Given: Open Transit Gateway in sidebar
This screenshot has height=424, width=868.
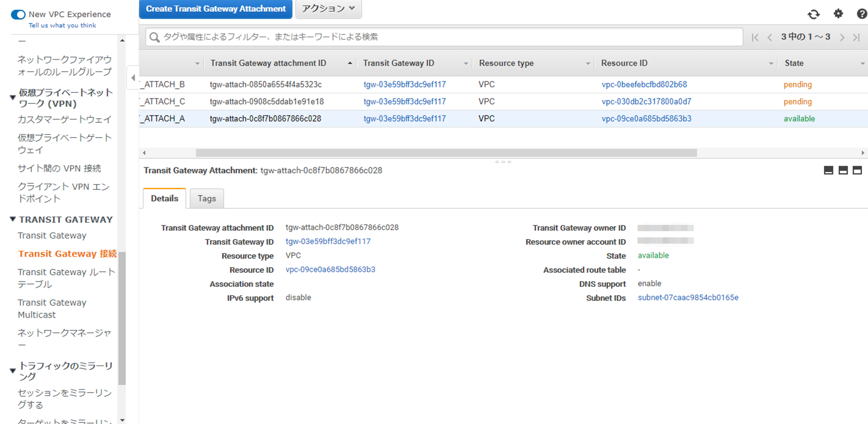Looking at the screenshot, I should 52,235.
